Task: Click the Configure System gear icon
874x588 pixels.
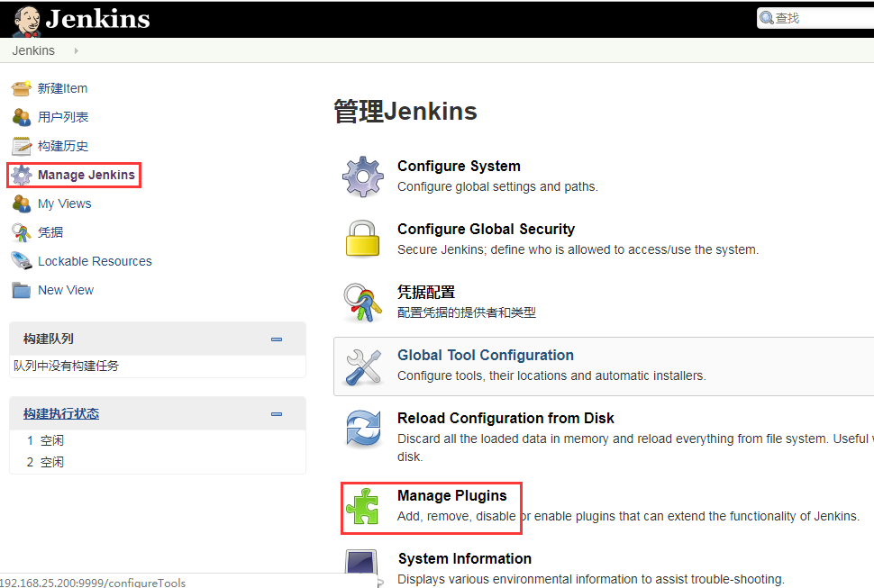Action: click(363, 176)
